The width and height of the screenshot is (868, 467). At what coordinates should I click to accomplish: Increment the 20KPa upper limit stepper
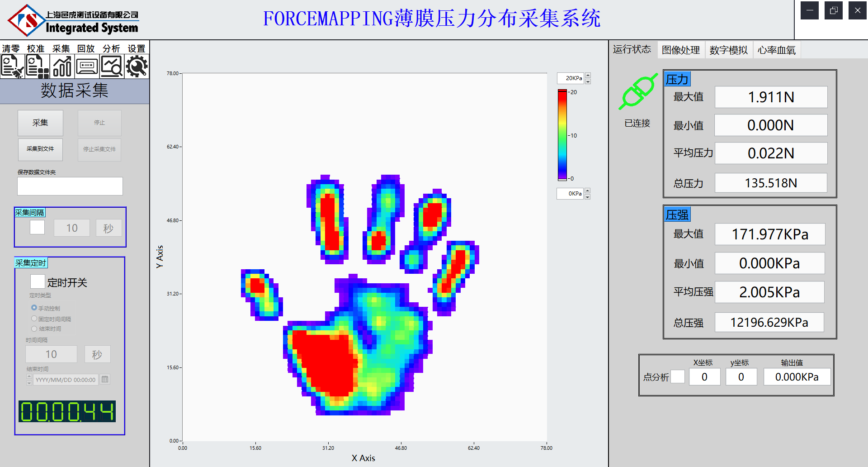588,75
